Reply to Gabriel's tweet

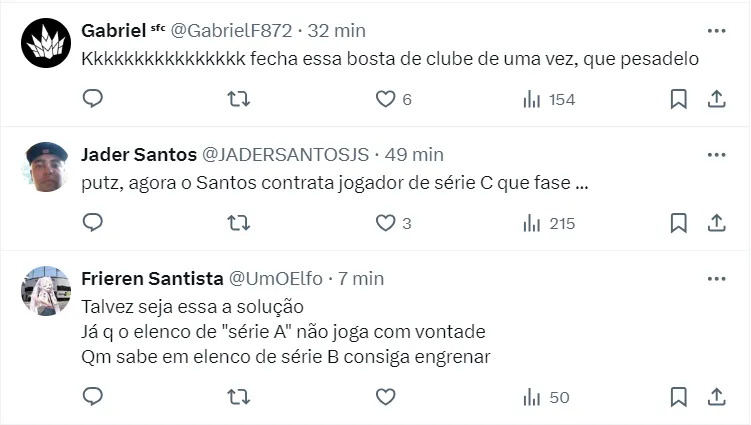pos(92,99)
